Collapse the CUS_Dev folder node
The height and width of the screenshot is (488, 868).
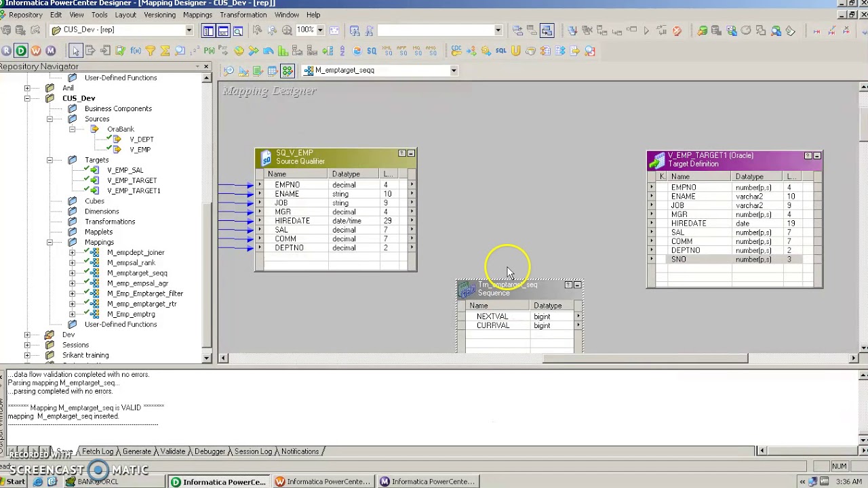[27, 98]
